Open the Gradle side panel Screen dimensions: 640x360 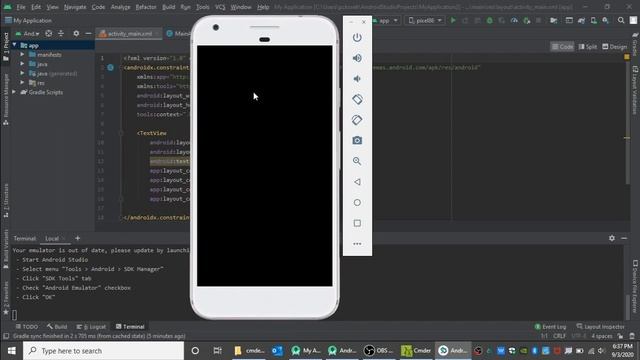pyautogui.click(x=635, y=45)
